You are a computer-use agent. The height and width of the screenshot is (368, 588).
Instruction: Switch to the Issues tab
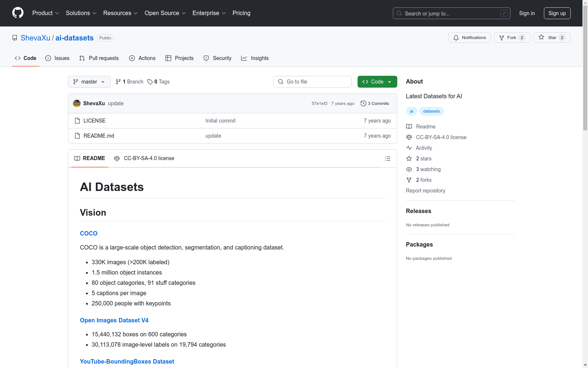tap(57, 58)
